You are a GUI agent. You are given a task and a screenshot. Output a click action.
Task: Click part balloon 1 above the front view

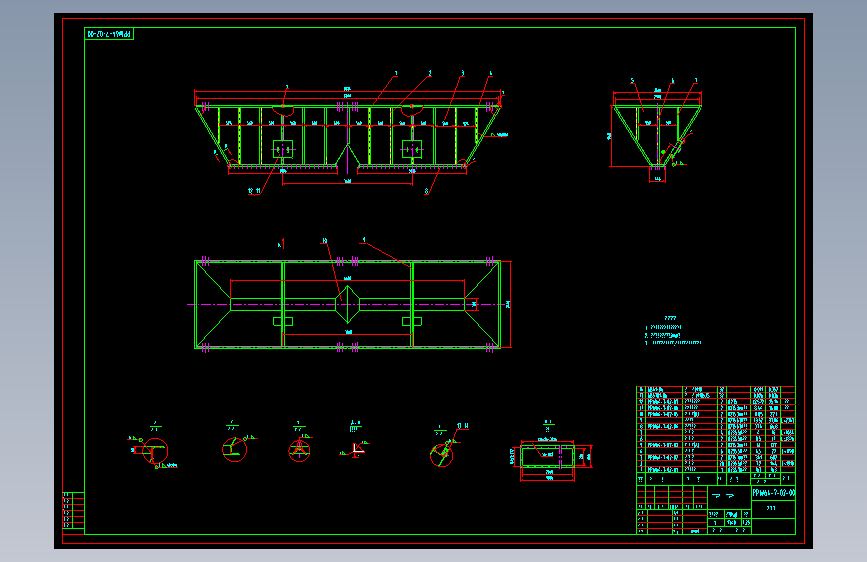click(396, 73)
